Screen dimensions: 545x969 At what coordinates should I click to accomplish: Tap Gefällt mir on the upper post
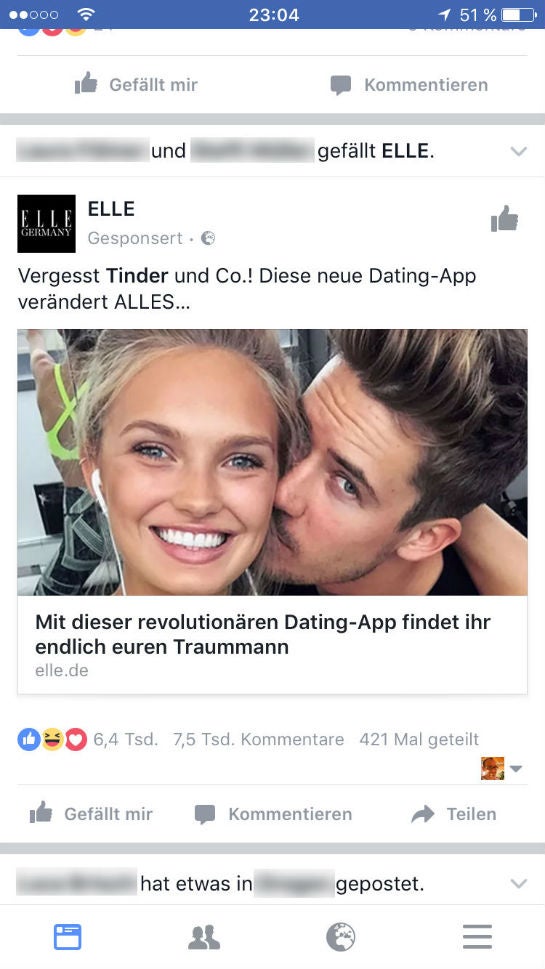click(x=136, y=84)
